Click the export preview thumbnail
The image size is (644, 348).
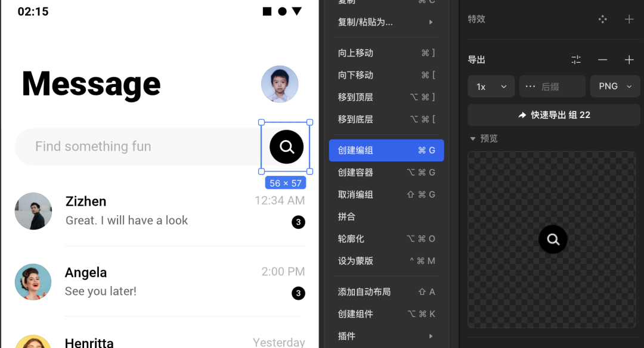click(552, 240)
